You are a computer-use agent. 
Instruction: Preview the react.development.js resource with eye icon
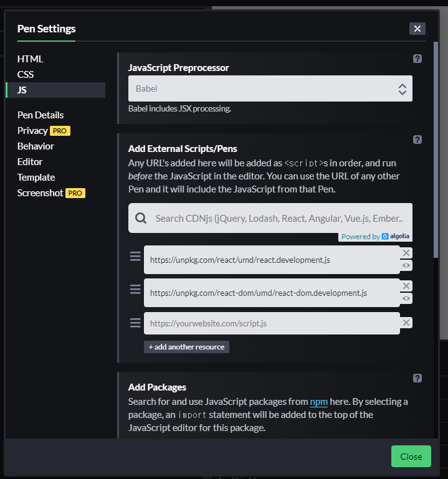(x=406, y=265)
